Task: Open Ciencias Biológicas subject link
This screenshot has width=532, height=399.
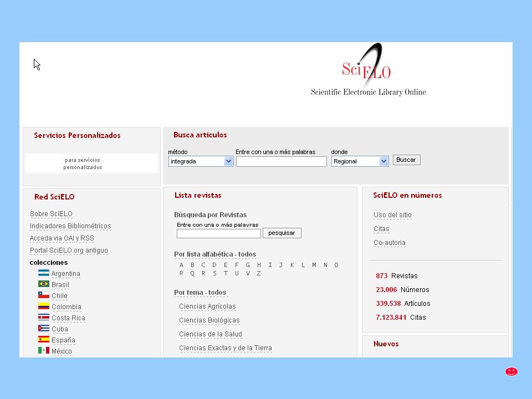Action: click(x=209, y=320)
